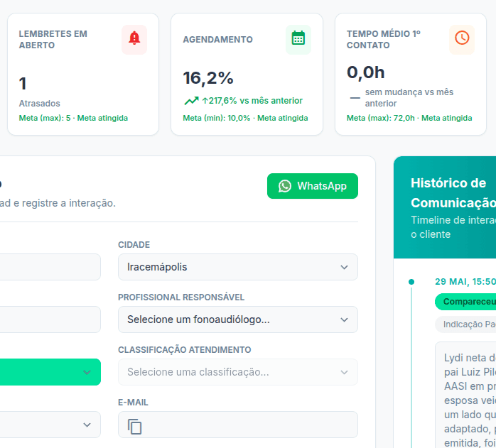Expand the dropdown left of E-mail field
Viewport: 496px width, 448px height.
pos(50,425)
